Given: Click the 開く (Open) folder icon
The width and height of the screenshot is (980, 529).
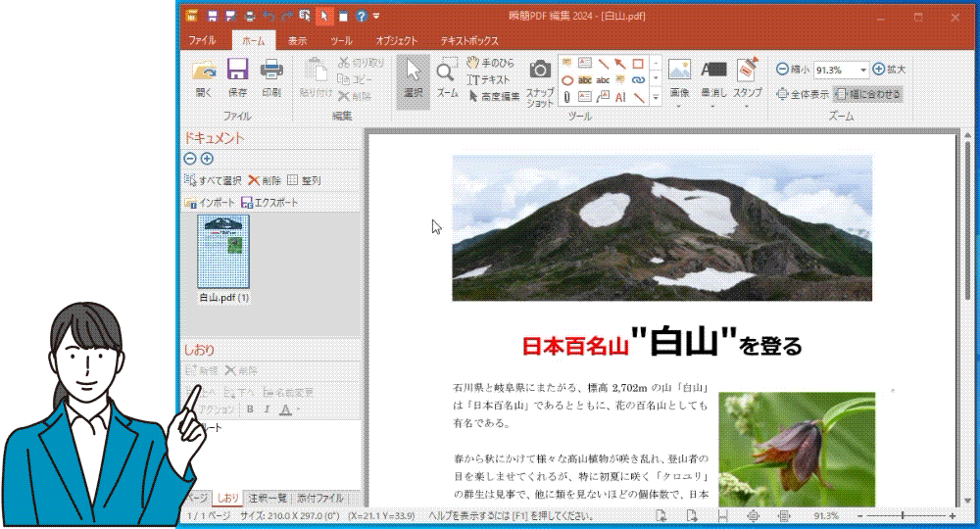Looking at the screenshot, I should pyautogui.click(x=204, y=71).
